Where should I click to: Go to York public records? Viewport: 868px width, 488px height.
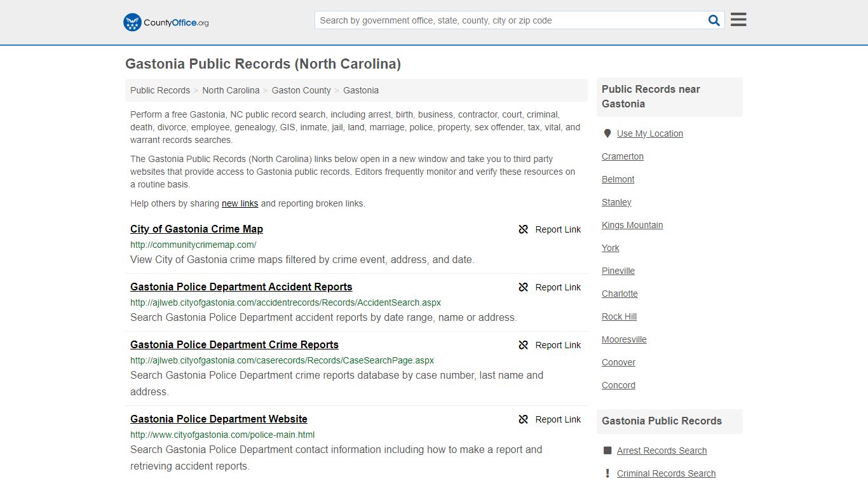[610, 248]
